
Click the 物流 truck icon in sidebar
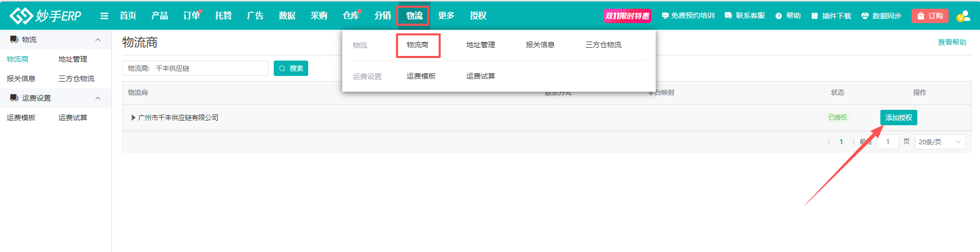pyautogui.click(x=14, y=40)
